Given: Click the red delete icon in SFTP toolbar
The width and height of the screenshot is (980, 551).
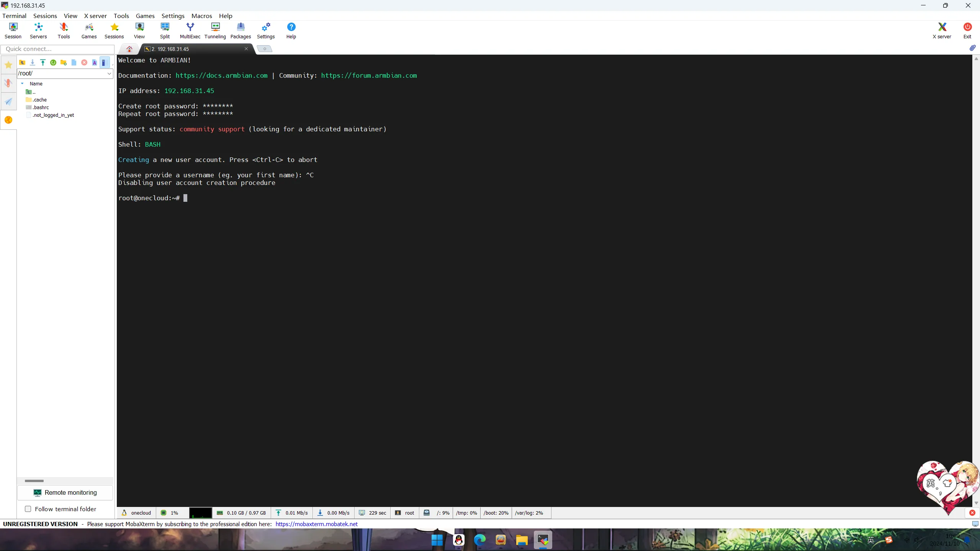Looking at the screenshot, I should [x=84, y=62].
